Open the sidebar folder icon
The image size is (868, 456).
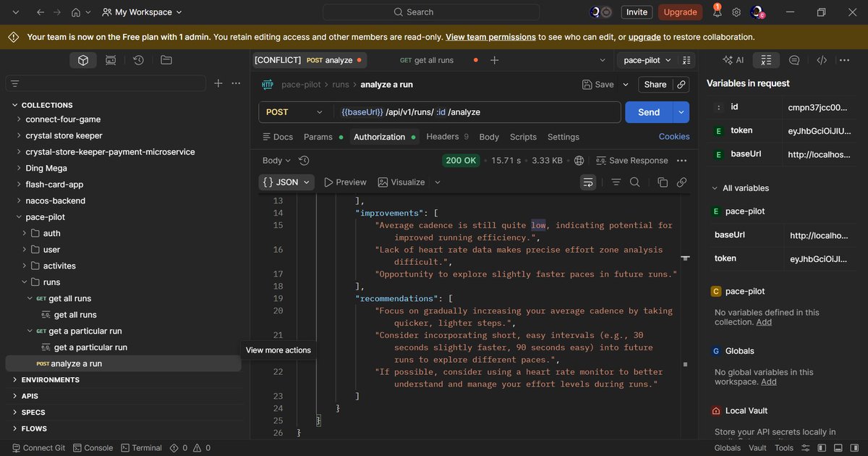coord(166,60)
